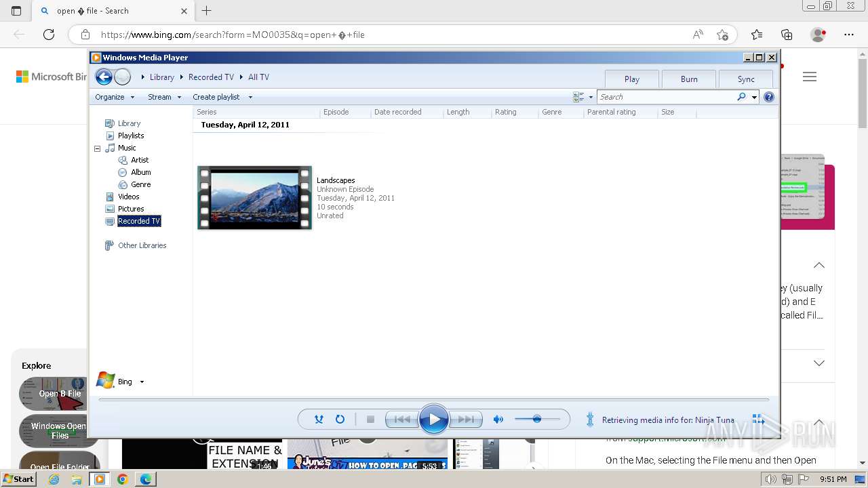Click Recorded TV in the breadcrumb path

tap(211, 77)
